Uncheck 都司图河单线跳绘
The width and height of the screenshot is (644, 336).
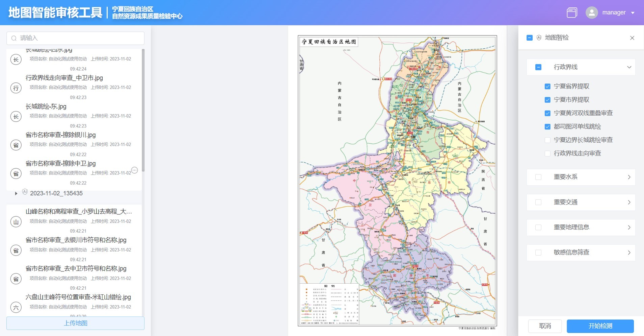pyautogui.click(x=547, y=127)
